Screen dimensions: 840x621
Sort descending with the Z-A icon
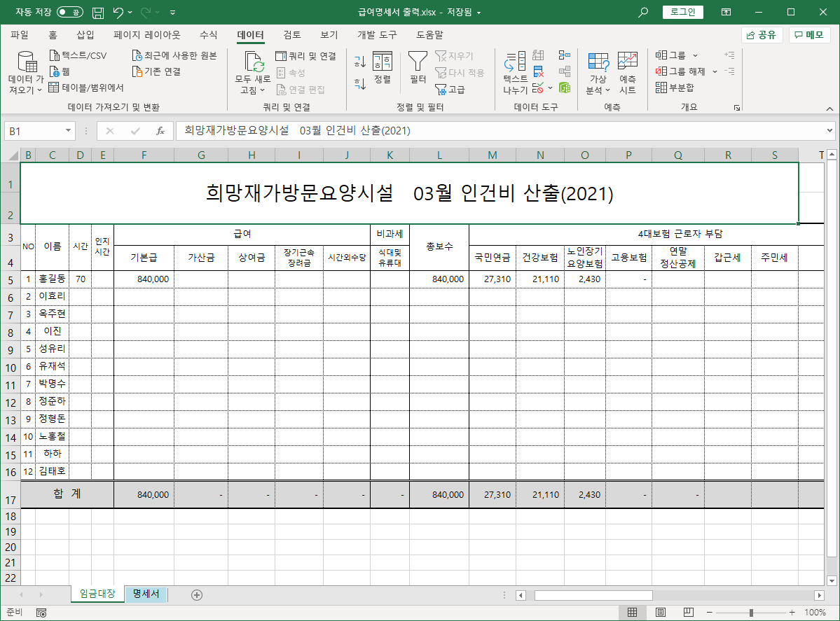click(x=360, y=83)
